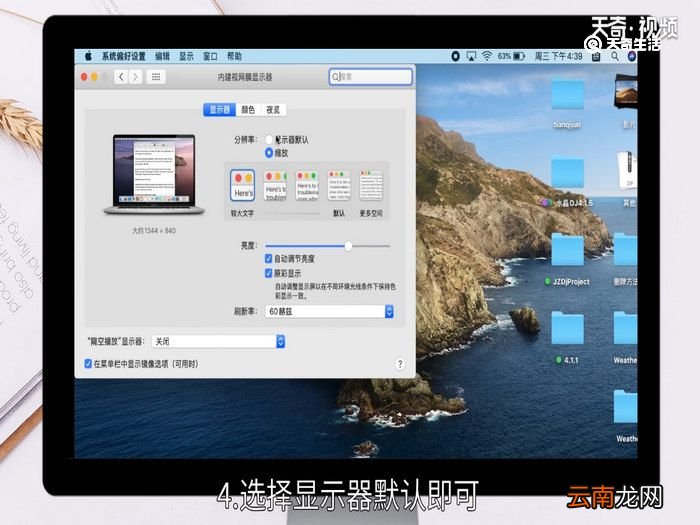Choose the 默认 scaling thumbnail
This screenshot has width=700, height=525.
coord(339,185)
